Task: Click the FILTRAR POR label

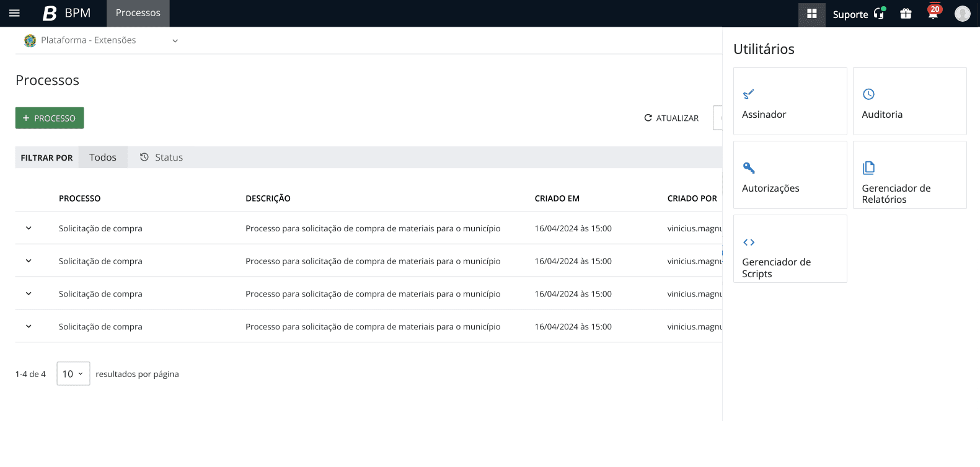Action: pos(46,158)
